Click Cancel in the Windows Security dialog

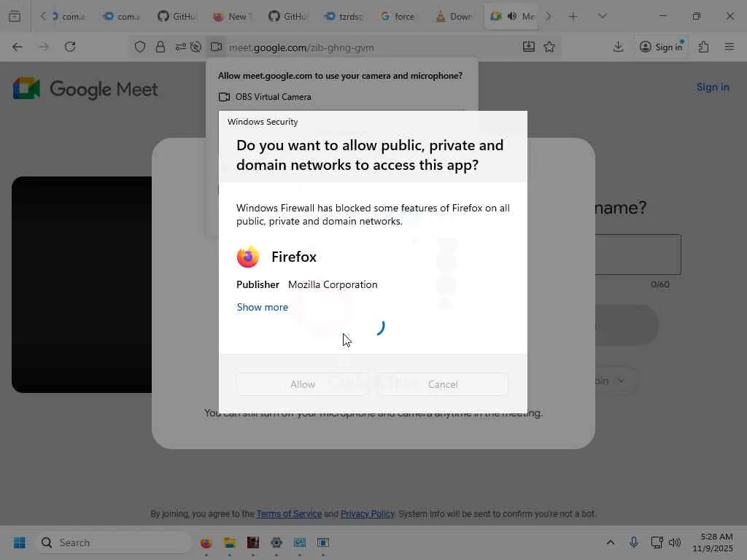[x=443, y=384]
